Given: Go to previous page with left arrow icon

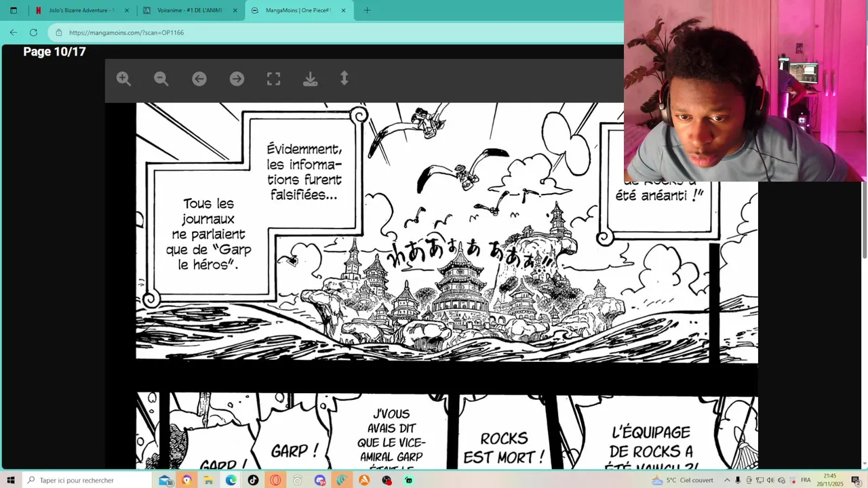Looking at the screenshot, I should pos(199,79).
